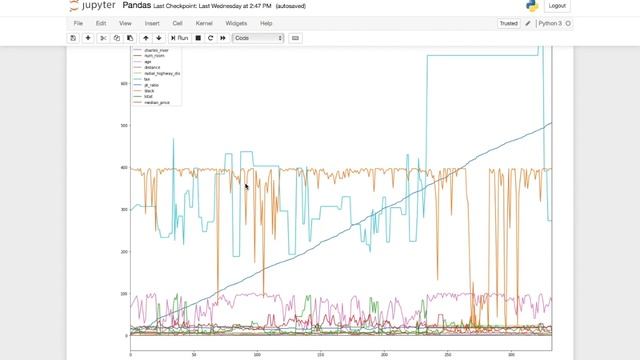Click the pencil edit-mode indicator icon
The width and height of the screenshot is (640, 360).
(528, 23)
